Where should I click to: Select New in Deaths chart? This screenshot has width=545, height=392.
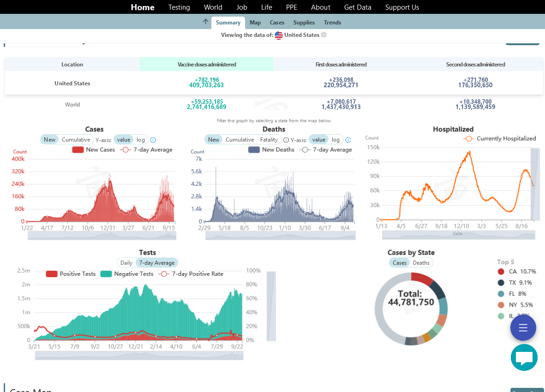(213, 140)
